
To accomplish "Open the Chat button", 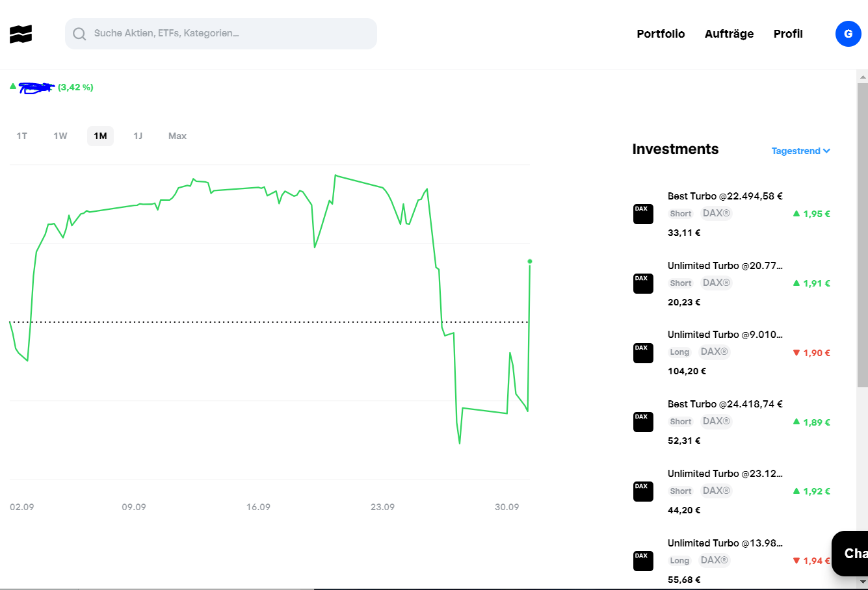I will pyautogui.click(x=851, y=553).
